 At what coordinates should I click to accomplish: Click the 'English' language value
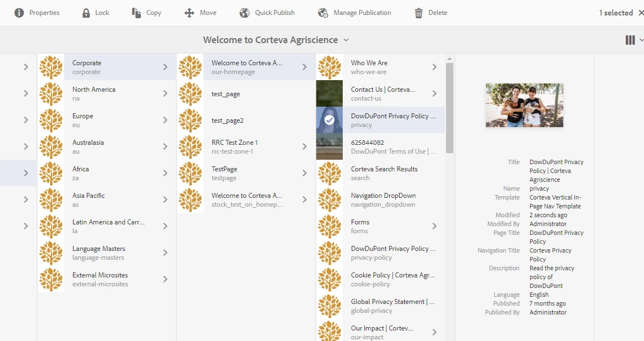pyautogui.click(x=539, y=295)
